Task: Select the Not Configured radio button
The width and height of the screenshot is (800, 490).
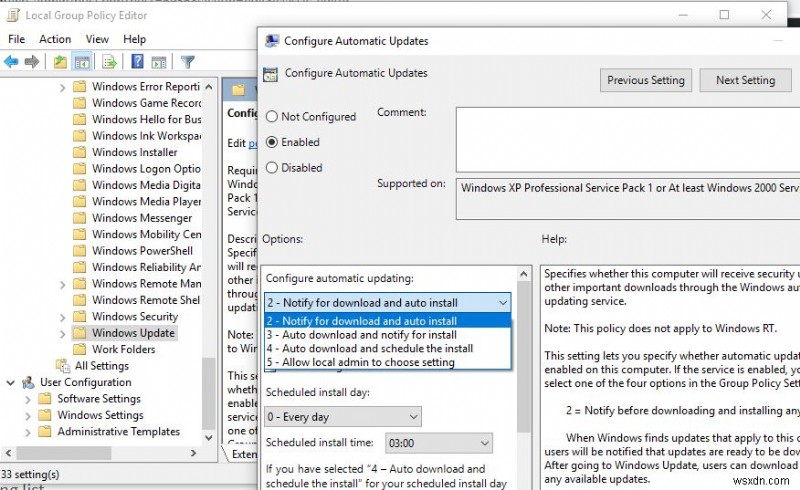Action: (271, 117)
